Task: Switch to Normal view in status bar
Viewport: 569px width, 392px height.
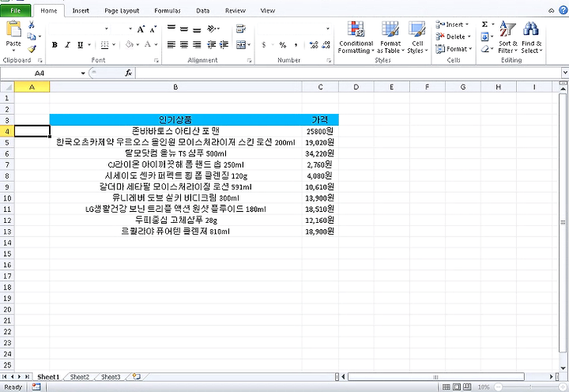Action: (x=447, y=387)
